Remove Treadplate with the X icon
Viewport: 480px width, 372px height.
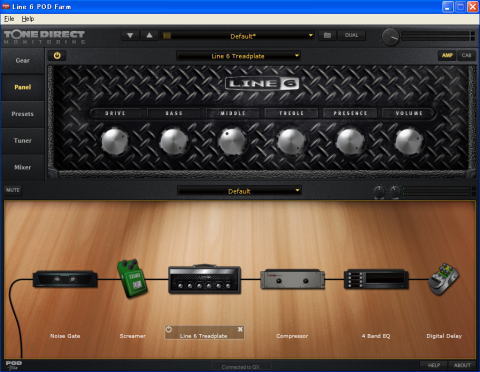240,329
